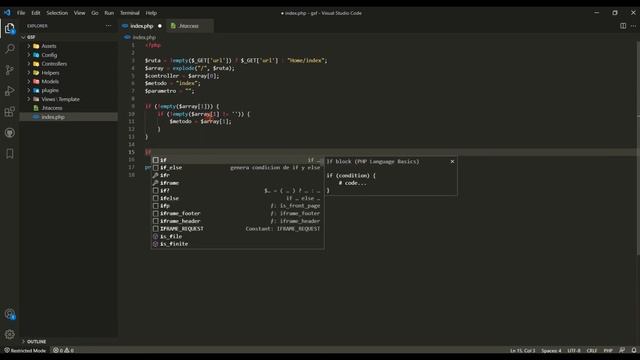Expand the Config folder
The height and width of the screenshot is (360, 640).
pos(49,55)
